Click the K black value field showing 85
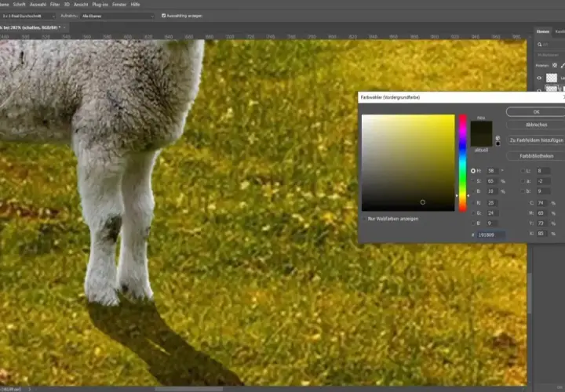The image size is (565, 392). tap(542, 234)
